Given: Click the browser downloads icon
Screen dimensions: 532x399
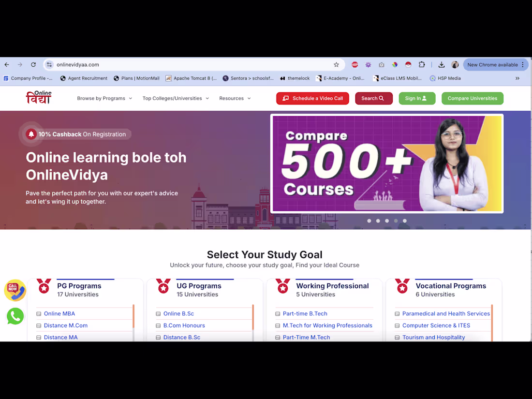Looking at the screenshot, I should click(x=441, y=64).
